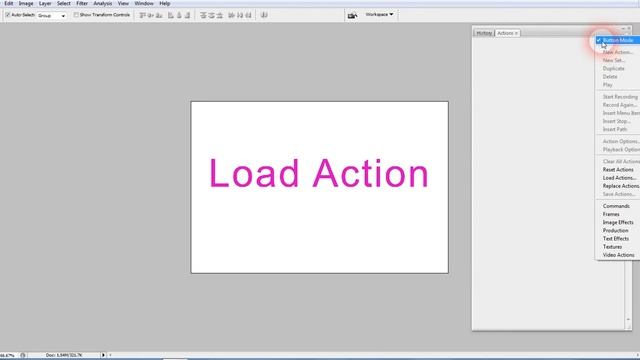This screenshot has height=360, width=640.
Task: Click the Distribute right edges icon
Action: click(248, 16)
